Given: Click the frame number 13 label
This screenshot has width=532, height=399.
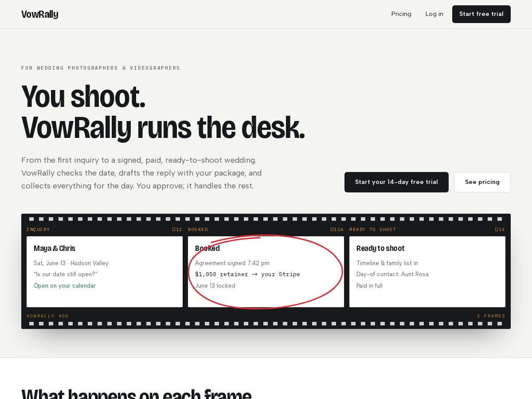Looking at the screenshot, I should [500, 230].
